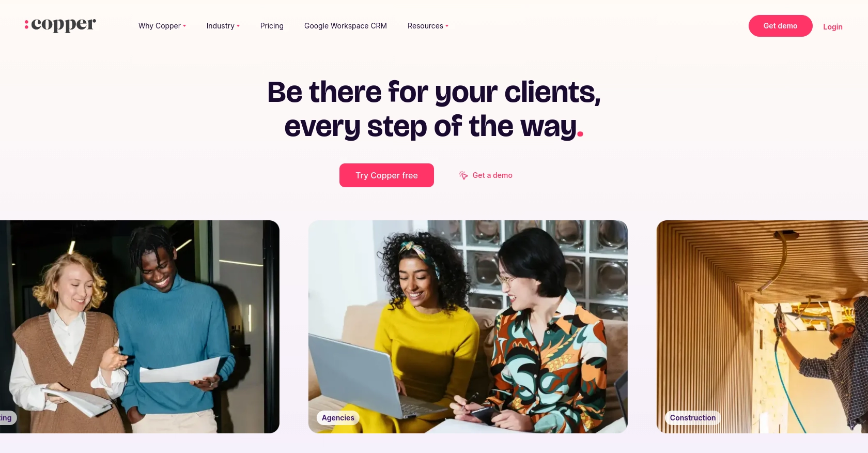Click the Login link
The width and height of the screenshot is (868, 453).
coord(832,27)
